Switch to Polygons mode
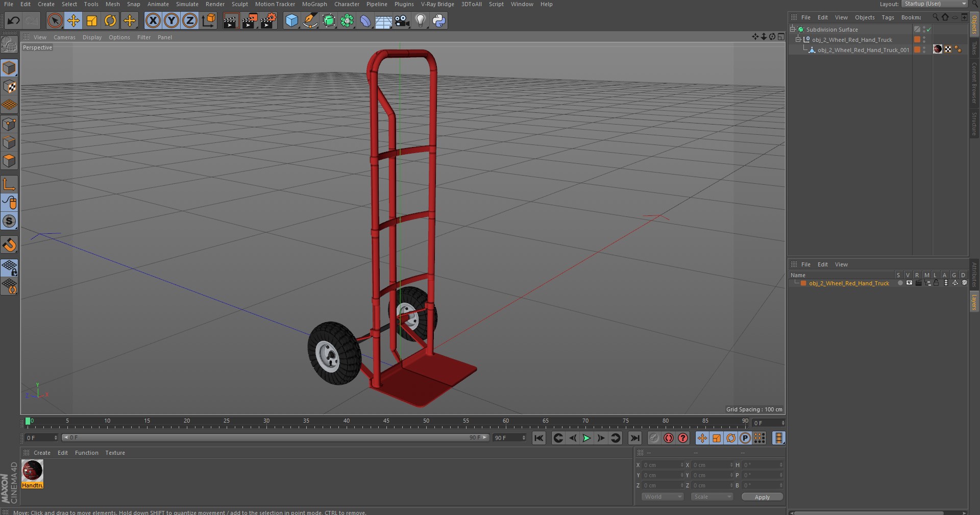Viewport: 980px width, 515px height. (9, 161)
